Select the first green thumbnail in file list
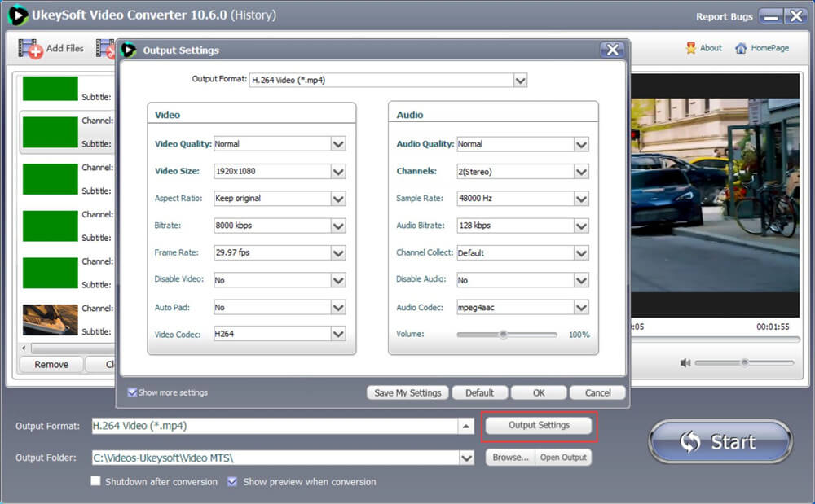 tap(50, 88)
